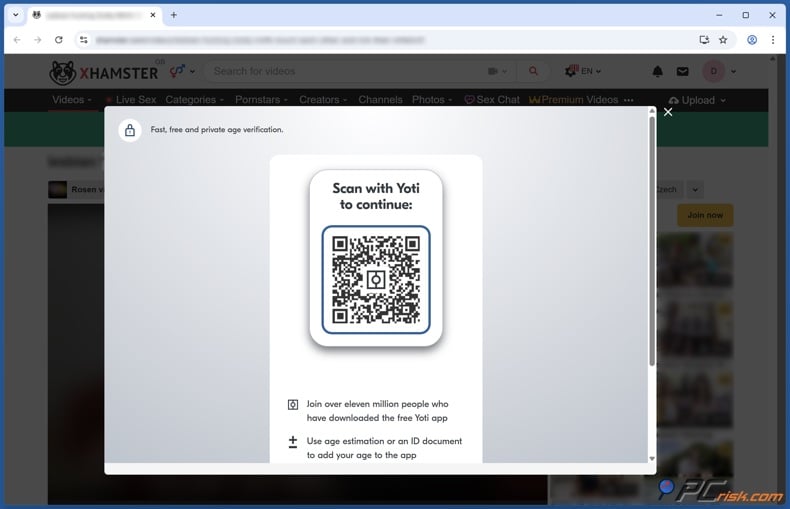790x509 pixels.
Task: Close the age verification popup with X
Action: tap(668, 112)
